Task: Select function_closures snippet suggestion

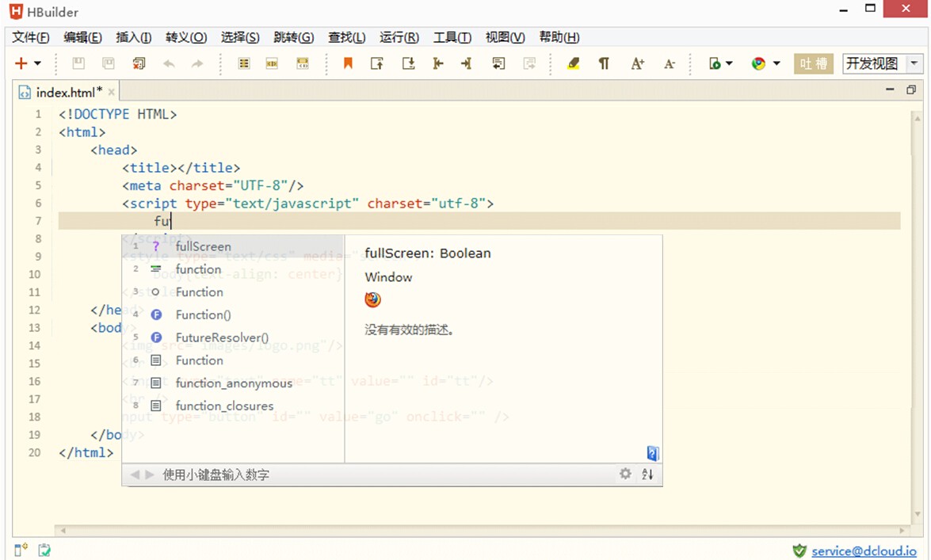Action: coord(233,406)
